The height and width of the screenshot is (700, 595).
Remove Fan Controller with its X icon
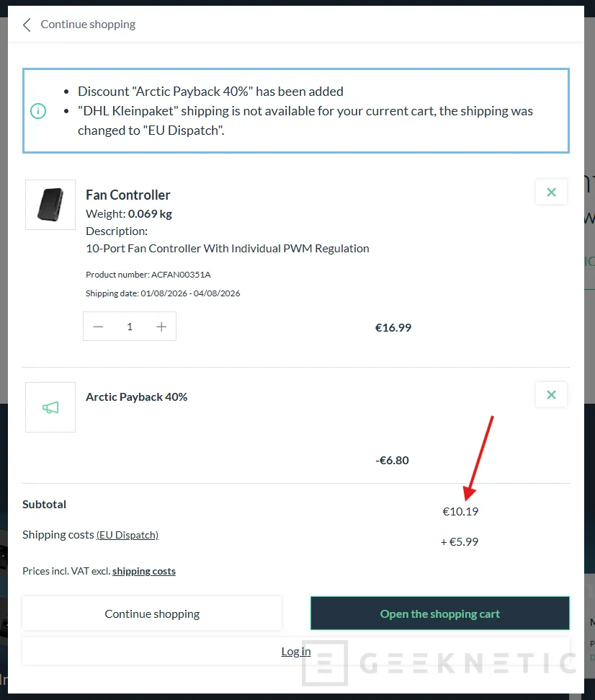pos(551,192)
